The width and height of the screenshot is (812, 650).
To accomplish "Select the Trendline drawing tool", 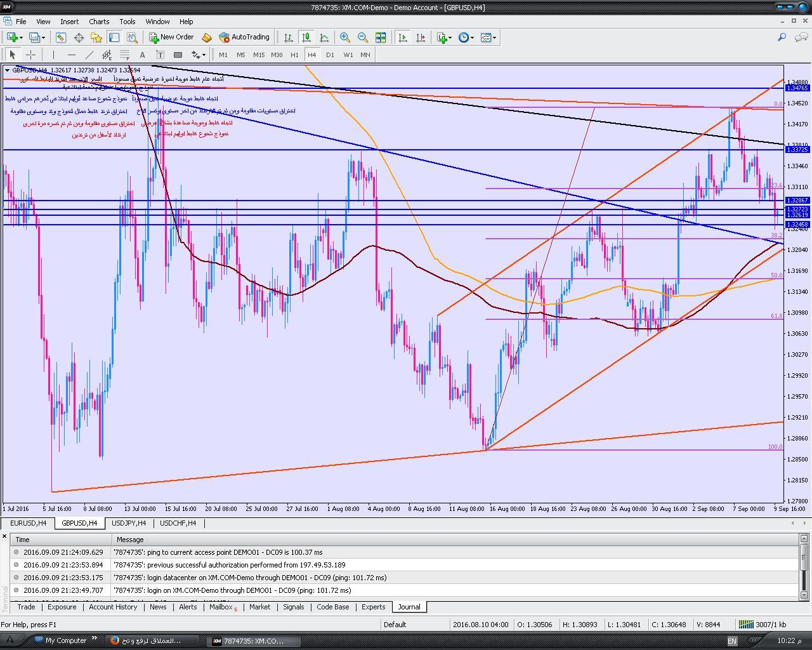I will pyautogui.click(x=89, y=55).
